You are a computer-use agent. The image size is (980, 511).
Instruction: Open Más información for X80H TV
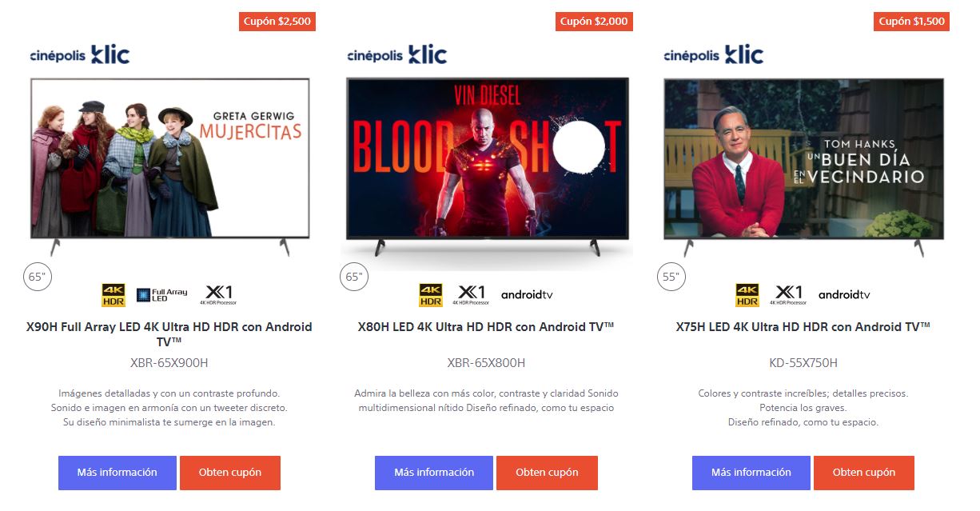pos(434,473)
